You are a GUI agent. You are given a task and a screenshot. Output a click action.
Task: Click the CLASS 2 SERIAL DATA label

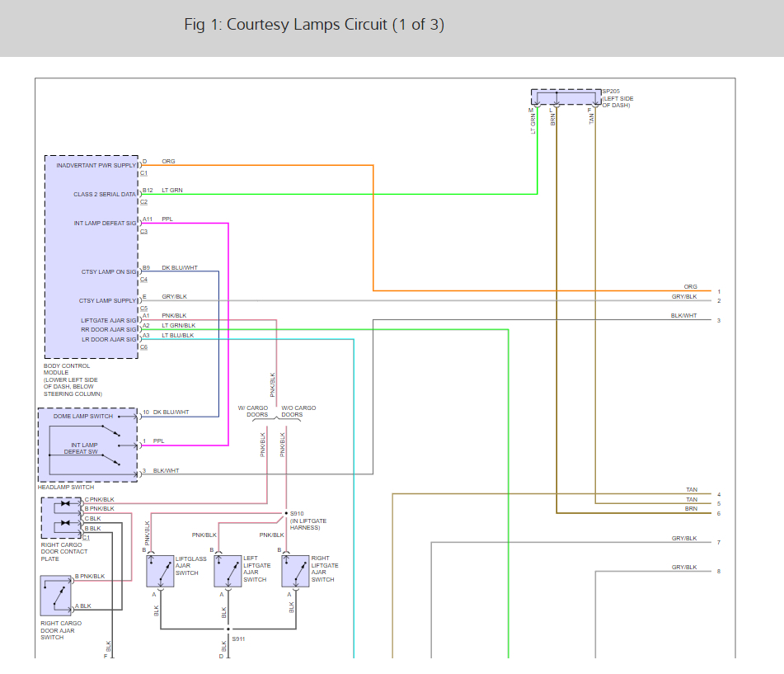click(105, 194)
